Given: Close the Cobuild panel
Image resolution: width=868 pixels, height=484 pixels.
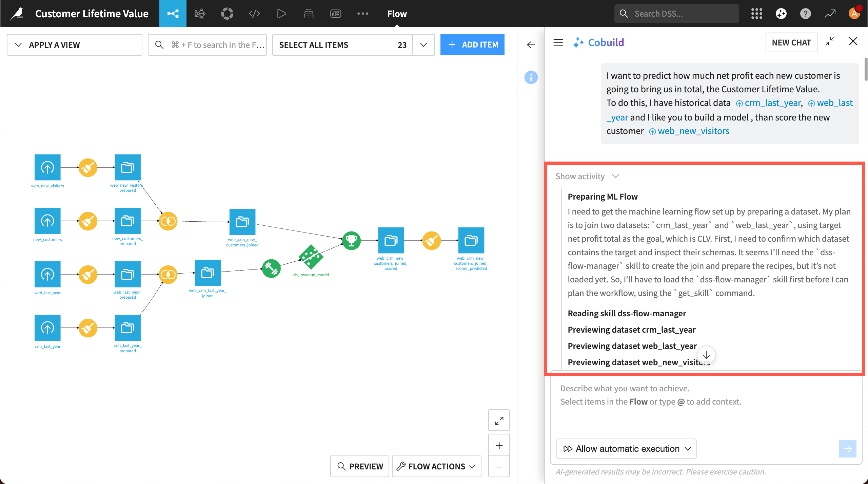Looking at the screenshot, I should (853, 41).
